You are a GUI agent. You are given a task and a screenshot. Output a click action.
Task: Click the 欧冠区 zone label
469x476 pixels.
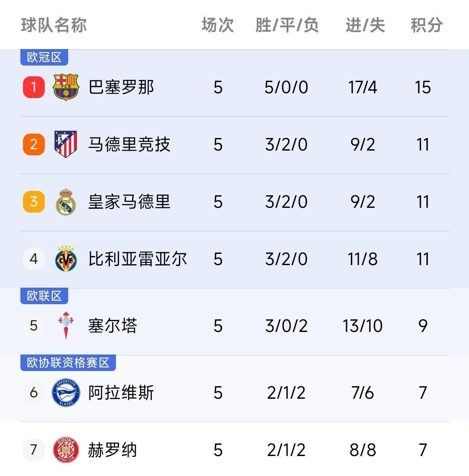[x=44, y=57]
